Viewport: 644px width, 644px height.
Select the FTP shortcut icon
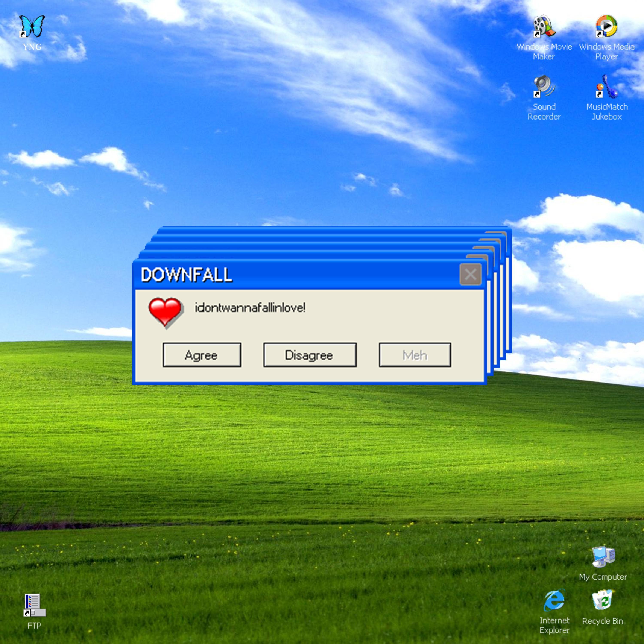tap(34, 605)
